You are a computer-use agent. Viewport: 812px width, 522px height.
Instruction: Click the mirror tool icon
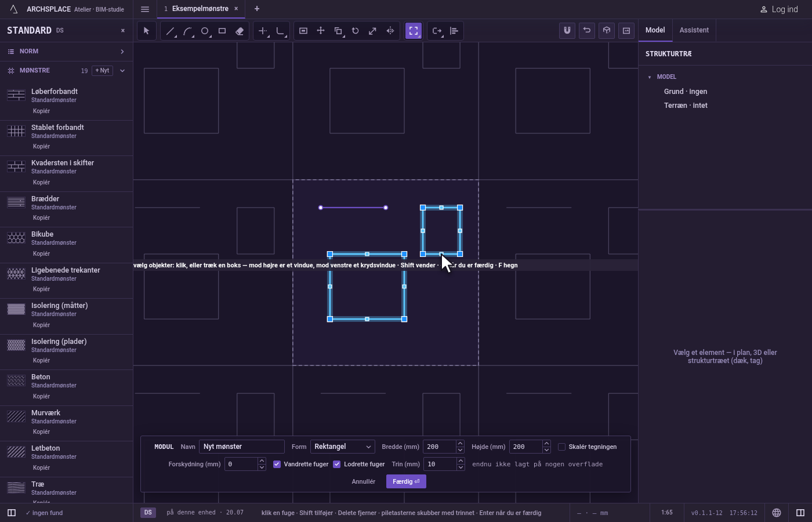coord(390,31)
